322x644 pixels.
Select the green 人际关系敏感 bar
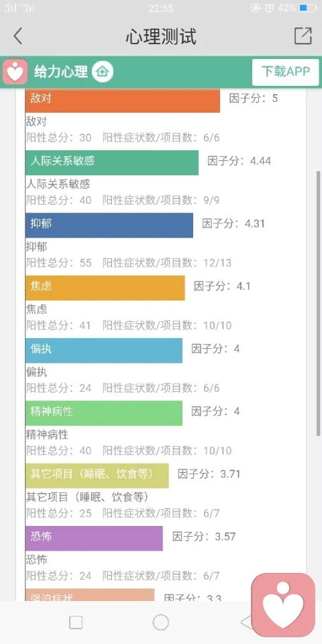112,162
